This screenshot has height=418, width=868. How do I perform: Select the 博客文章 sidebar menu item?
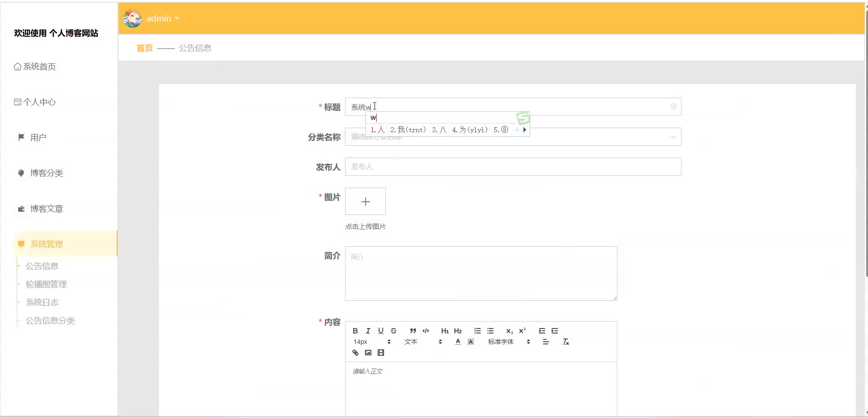point(47,209)
